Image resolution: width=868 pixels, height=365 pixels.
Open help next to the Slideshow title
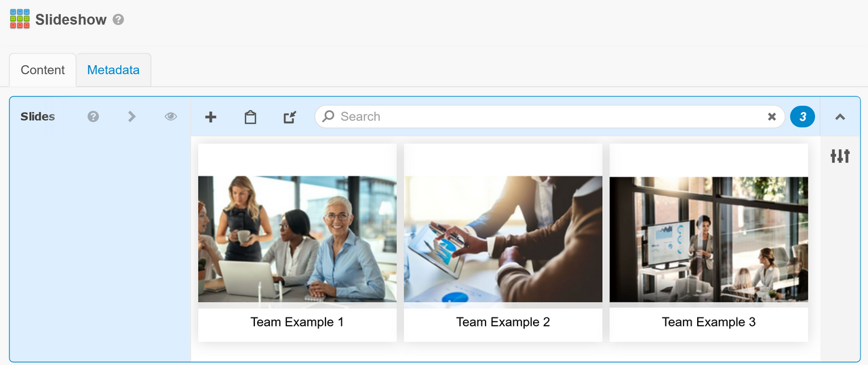coord(118,20)
